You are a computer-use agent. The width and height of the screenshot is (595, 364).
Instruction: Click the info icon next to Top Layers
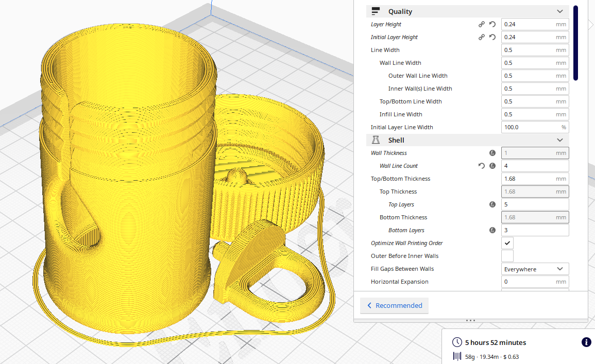[x=492, y=204]
